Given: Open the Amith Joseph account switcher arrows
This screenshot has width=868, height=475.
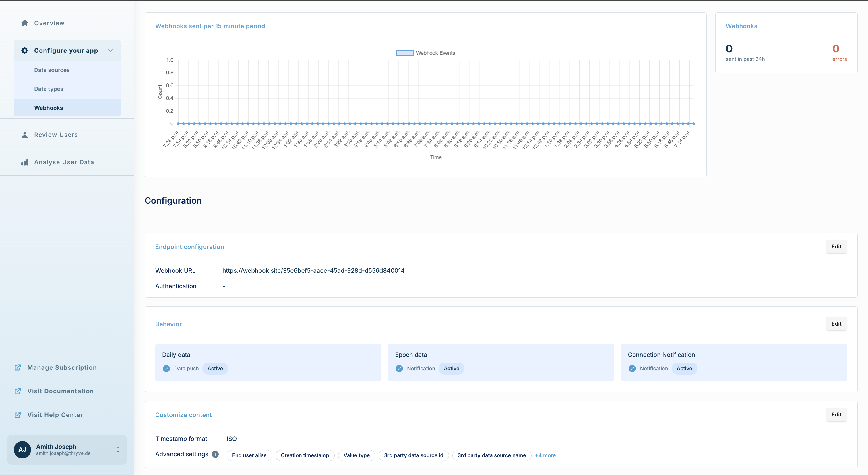Looking at the screenshot, I should (118, 450).
